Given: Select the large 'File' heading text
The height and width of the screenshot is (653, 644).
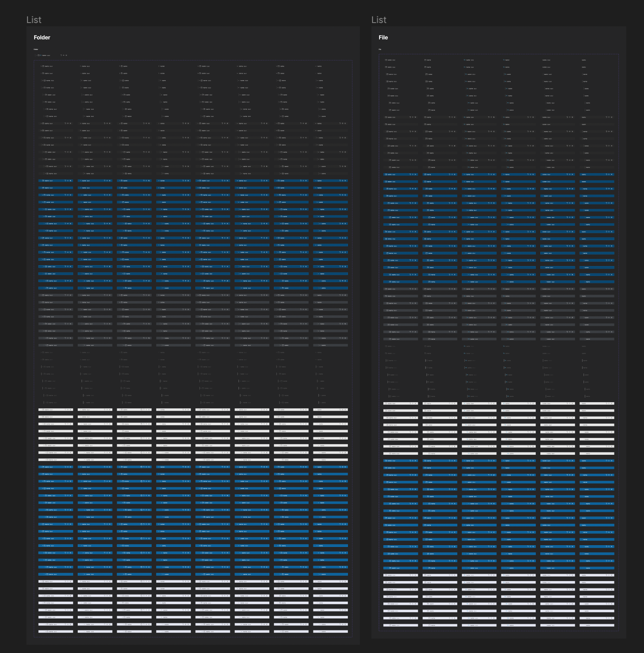Looking at the screenshot, I should coord(383,37).
